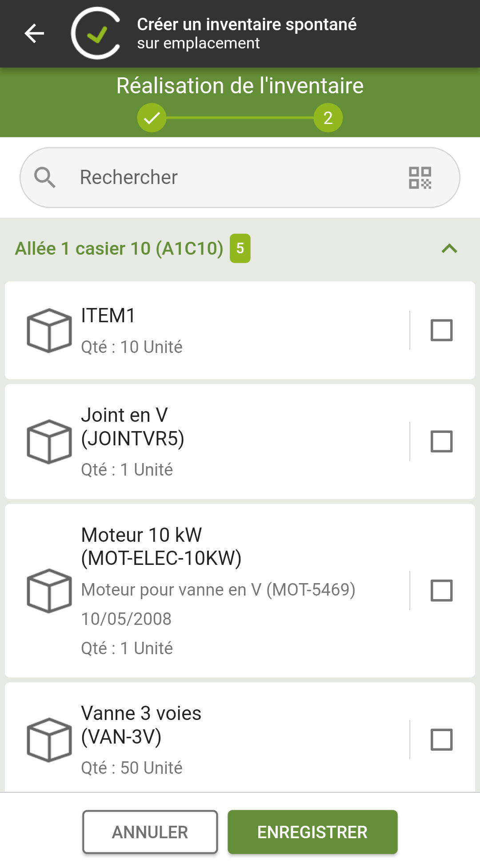This screenshot has width=480, height=868.
Task: Click the box icon for ITEM1
Action: (x=49, y=330)
